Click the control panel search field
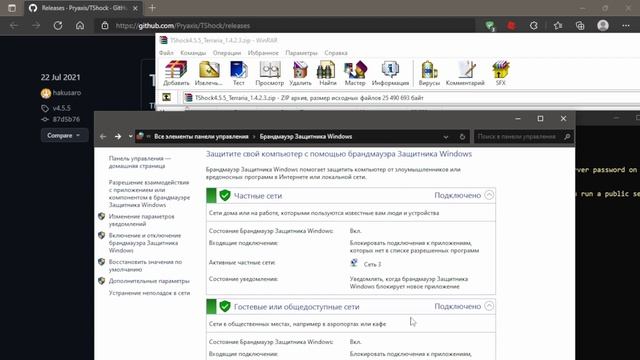 pos(523,137)
